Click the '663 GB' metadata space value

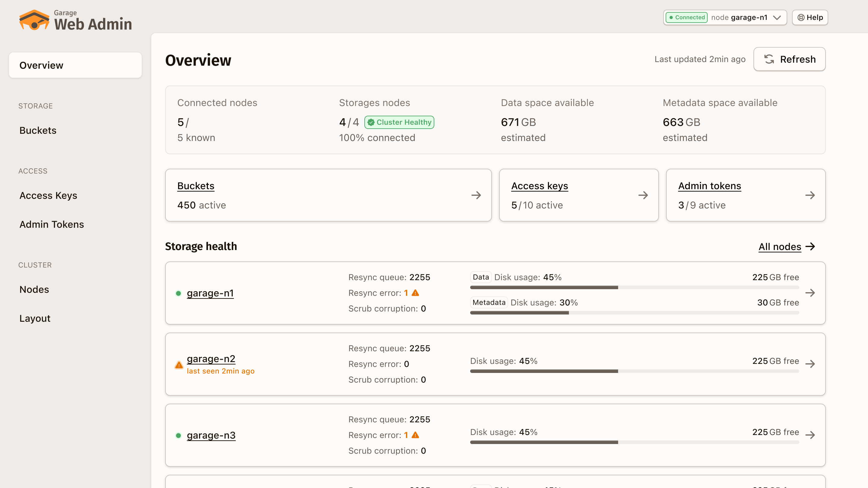click(681, 122)
